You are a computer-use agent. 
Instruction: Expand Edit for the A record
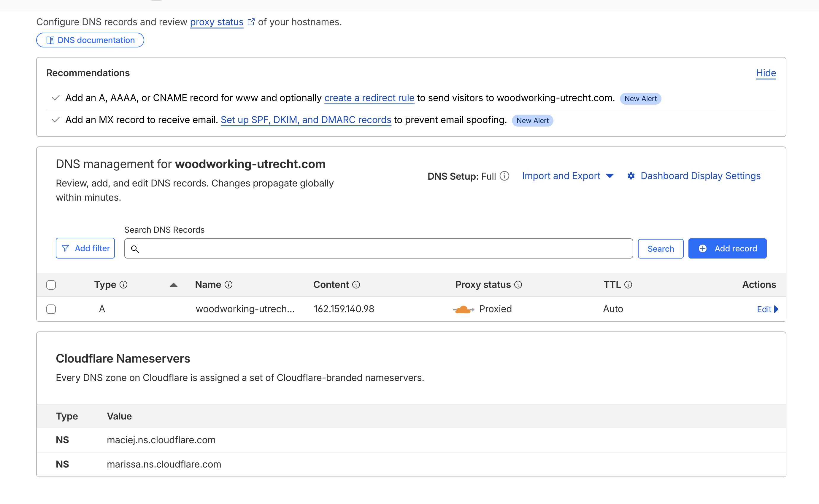point(768,309)
